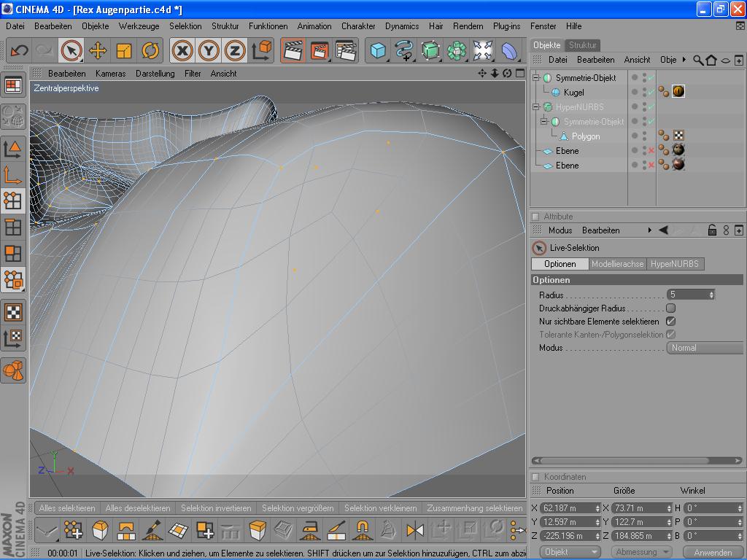Collapse the HyperNURBS tree node

(x=536, y=107)
